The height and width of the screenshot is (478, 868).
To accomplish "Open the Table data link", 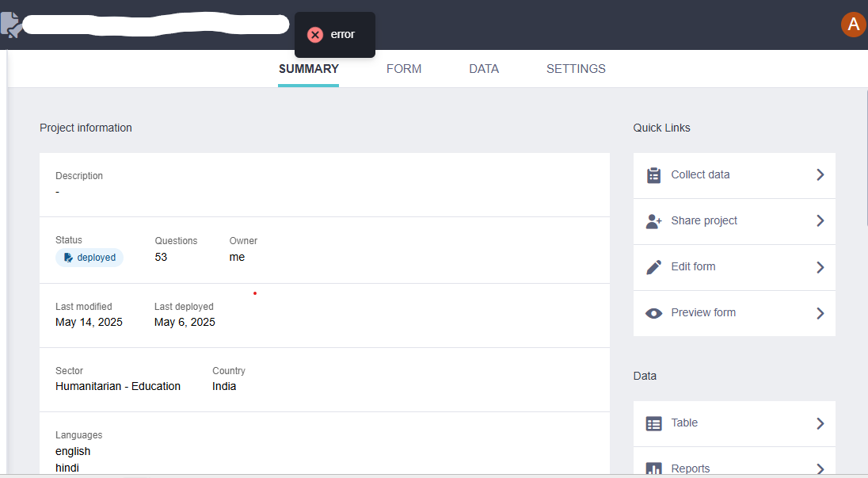I will tap(734, 424).
